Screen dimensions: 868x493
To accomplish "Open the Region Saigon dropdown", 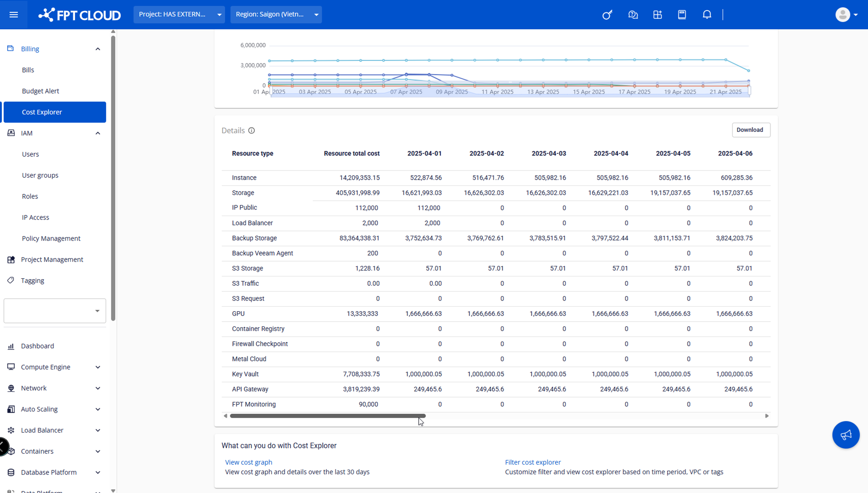I will pos(276,14).
